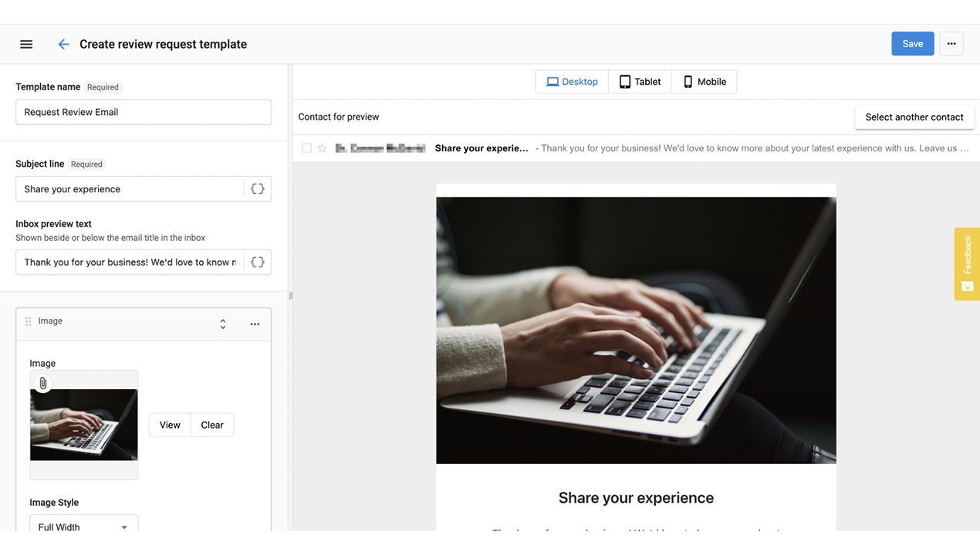The width and height of the screenshot is (980, 556).
Task: Tick the preview email checkbox
Action: 306,148
